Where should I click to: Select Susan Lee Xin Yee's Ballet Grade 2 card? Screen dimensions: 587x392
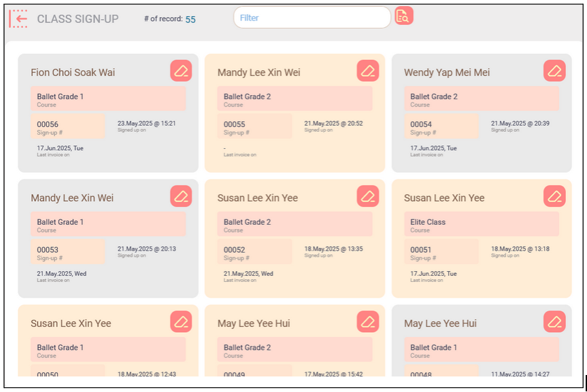tap(295, 238)
